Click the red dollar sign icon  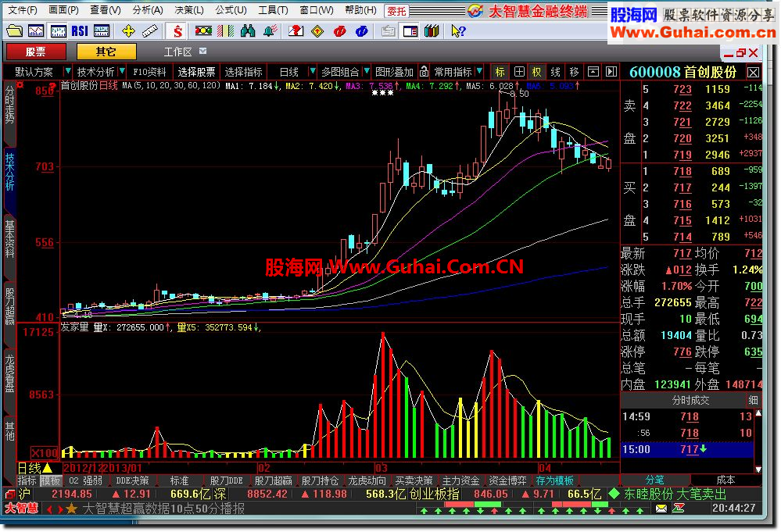[177, 31]
